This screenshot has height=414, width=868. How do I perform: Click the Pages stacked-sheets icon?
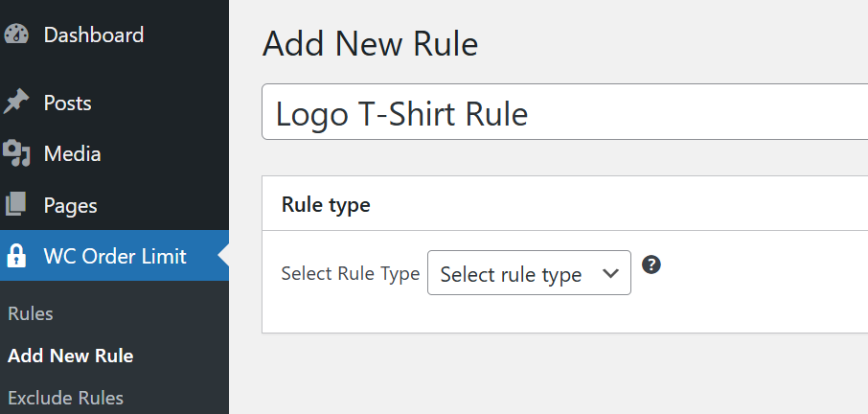16,204
